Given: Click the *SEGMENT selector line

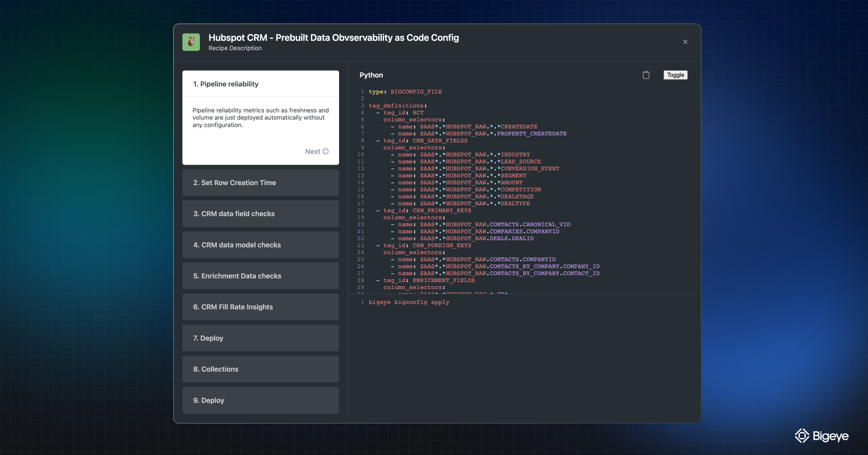Looking at the screenshot, I should (459, 176).
